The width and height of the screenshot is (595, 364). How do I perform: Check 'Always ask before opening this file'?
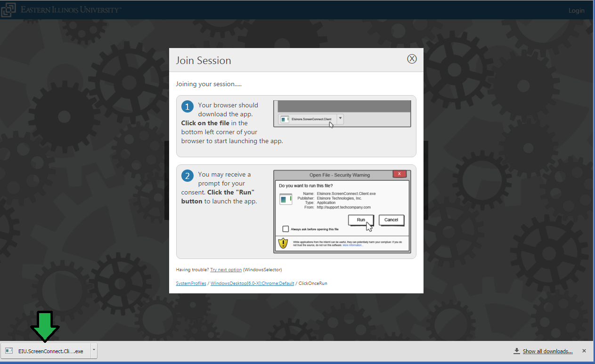(285, 229)
